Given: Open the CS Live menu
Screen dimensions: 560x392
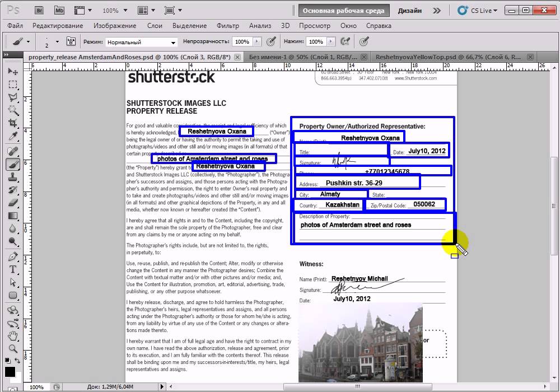Looking at the screenshot, I should coord(478,11).
